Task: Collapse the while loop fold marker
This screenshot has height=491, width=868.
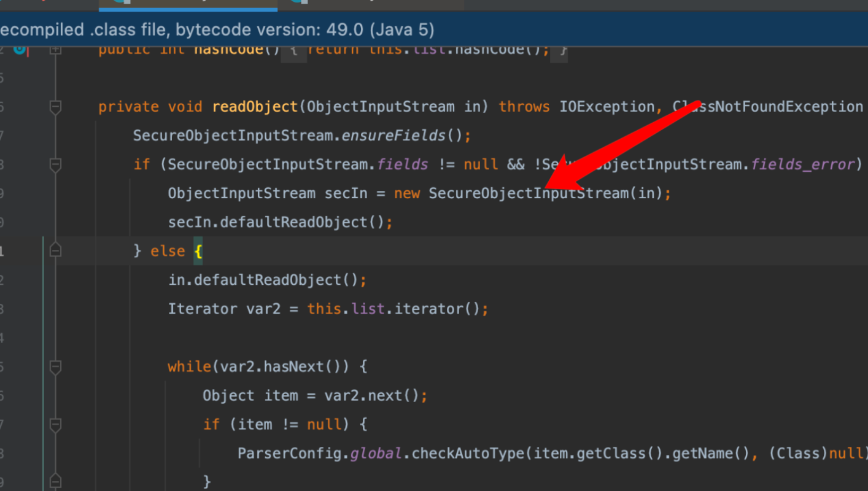Action: click(55, 367)
